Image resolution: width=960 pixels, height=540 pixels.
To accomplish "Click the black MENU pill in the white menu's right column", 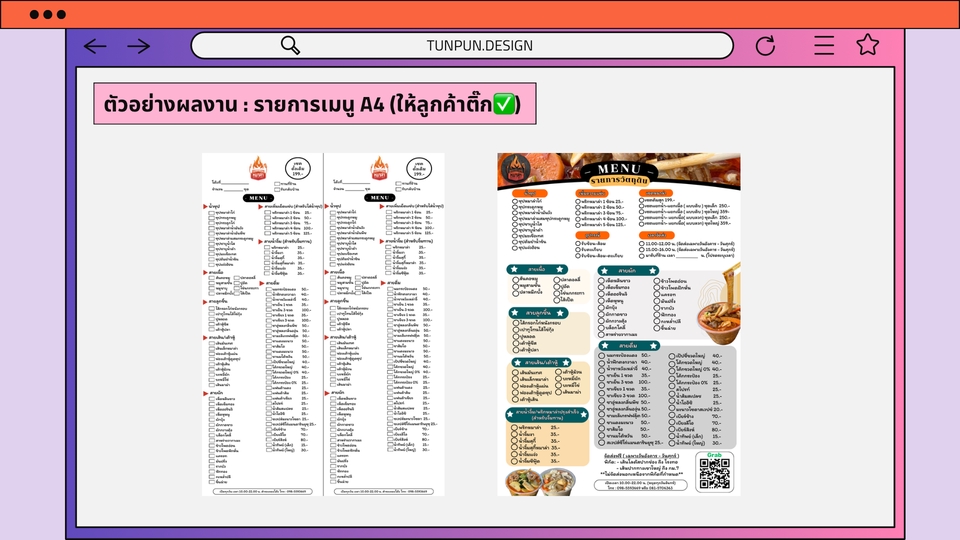I will click(x=379, y=198).
